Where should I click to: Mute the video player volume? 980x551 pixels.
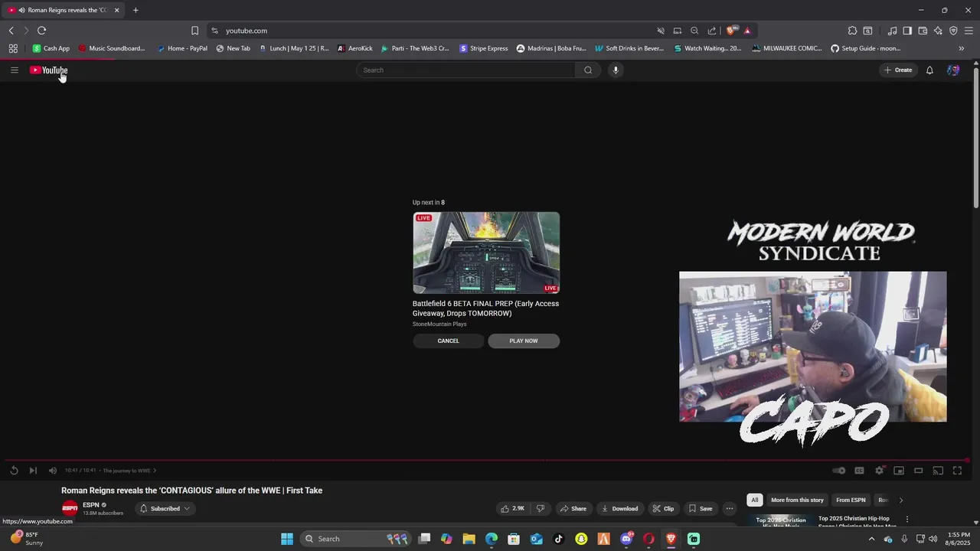53,471
